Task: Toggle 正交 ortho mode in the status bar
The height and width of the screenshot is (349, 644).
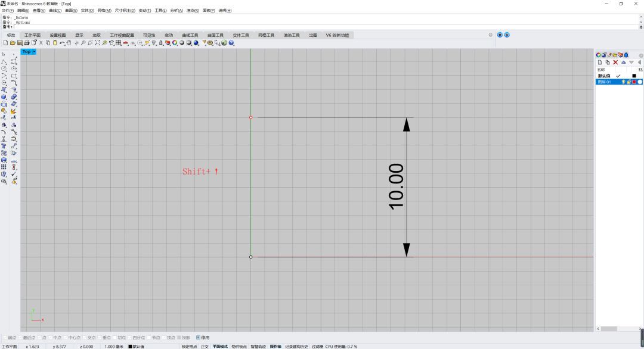Action: coord(205,347)
